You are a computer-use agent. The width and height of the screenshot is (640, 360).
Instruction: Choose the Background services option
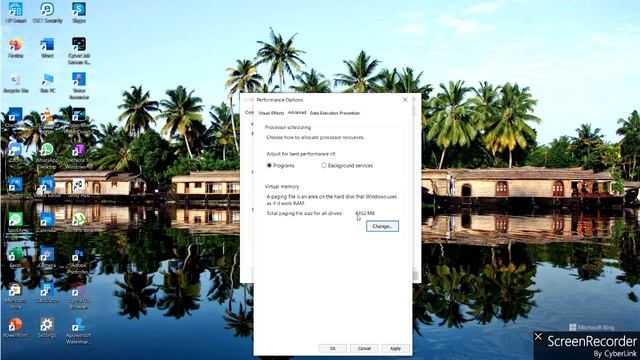click(324, 166)
